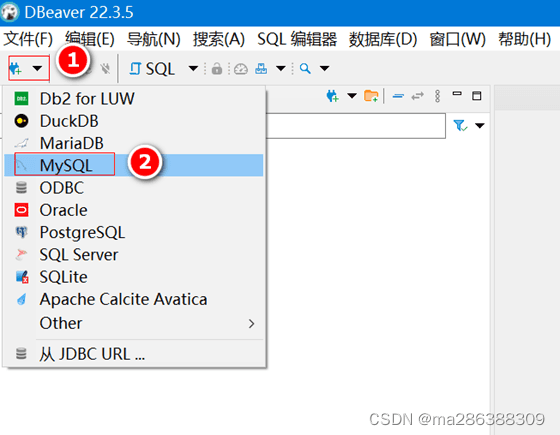The height and width of the screenshot is (435, 560).
Task: Click the disconnect plug icon
Action: click(x=105, y=68)
